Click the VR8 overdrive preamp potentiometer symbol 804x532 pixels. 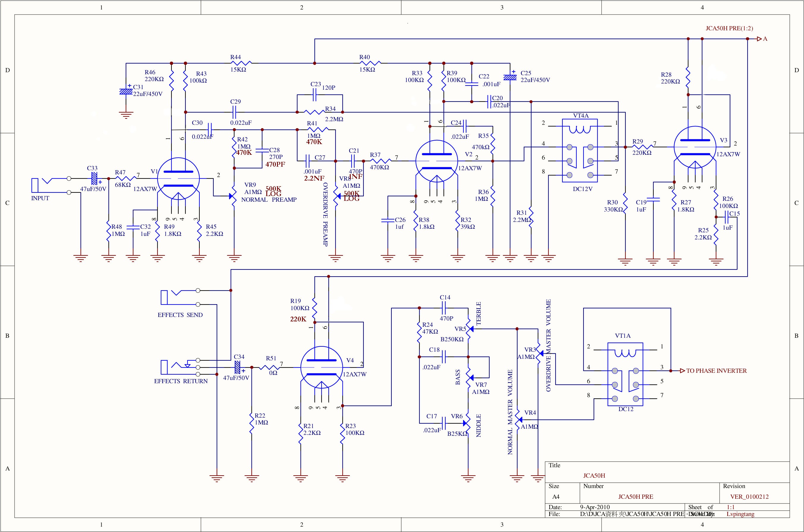[336, 196]
